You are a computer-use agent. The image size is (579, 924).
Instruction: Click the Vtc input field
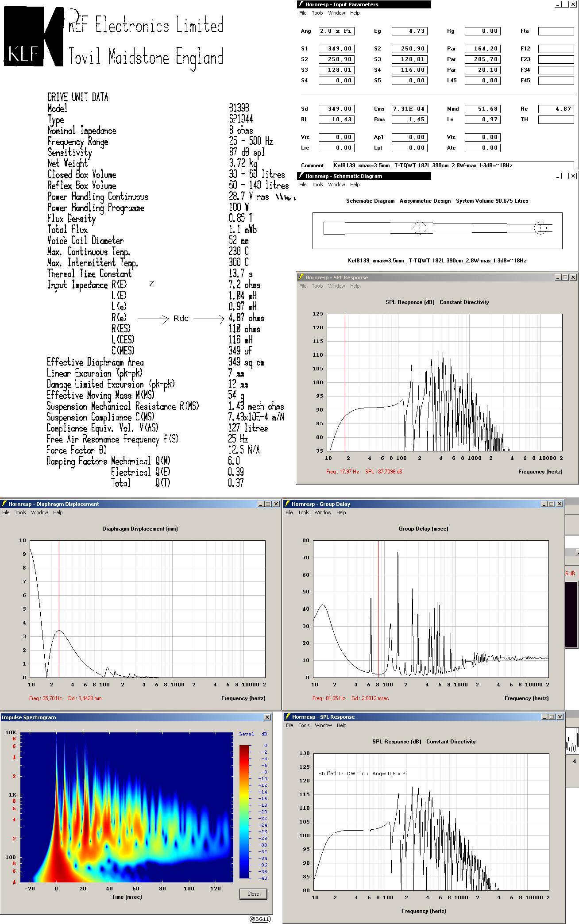(x=482, y=137)
